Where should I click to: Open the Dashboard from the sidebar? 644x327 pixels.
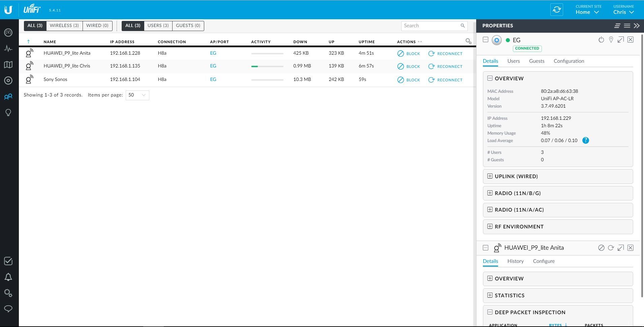tap(8, 32)
